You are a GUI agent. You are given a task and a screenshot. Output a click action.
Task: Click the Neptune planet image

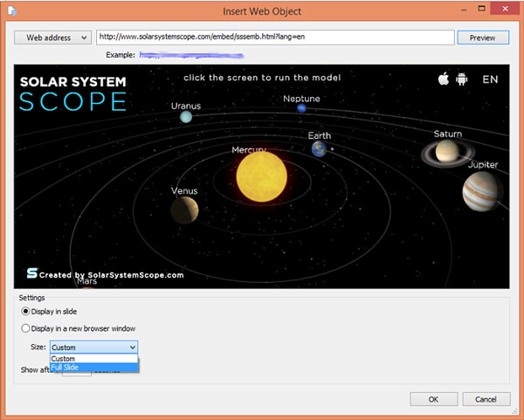(301, 108)
